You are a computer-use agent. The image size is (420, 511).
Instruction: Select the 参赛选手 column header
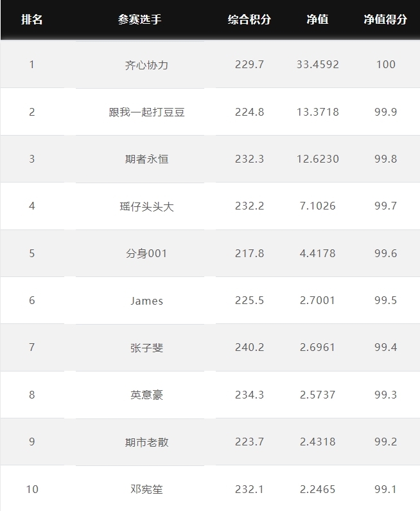tap(139, 19)
